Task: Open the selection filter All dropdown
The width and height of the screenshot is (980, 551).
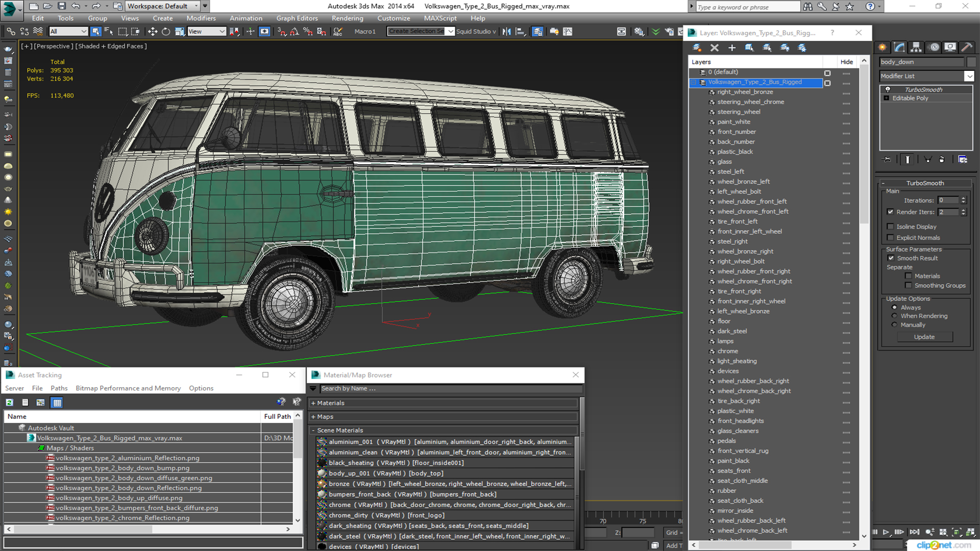Action: [x=83, y=32]
